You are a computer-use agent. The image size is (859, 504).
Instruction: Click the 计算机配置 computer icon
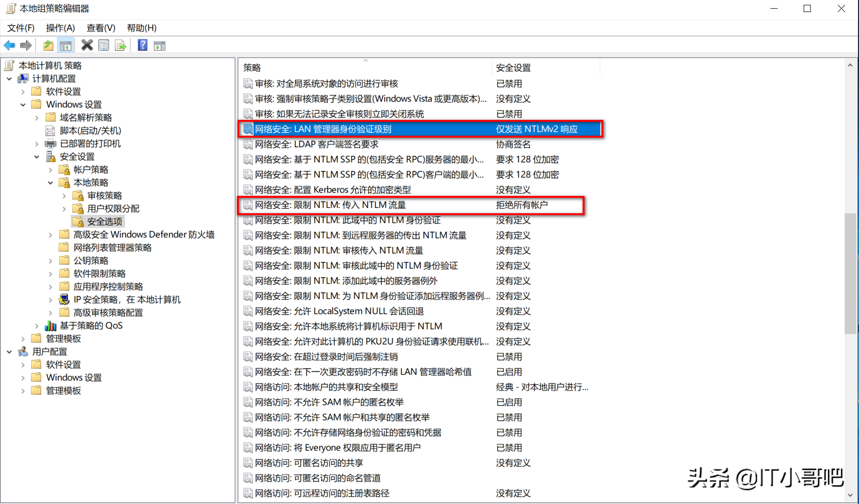(23, 78)
